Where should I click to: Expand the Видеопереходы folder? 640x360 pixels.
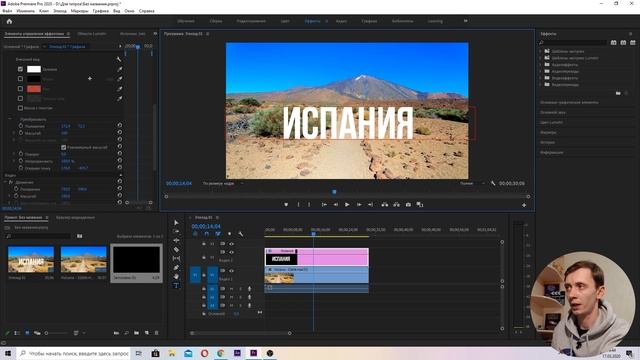[x=541, y=84]
